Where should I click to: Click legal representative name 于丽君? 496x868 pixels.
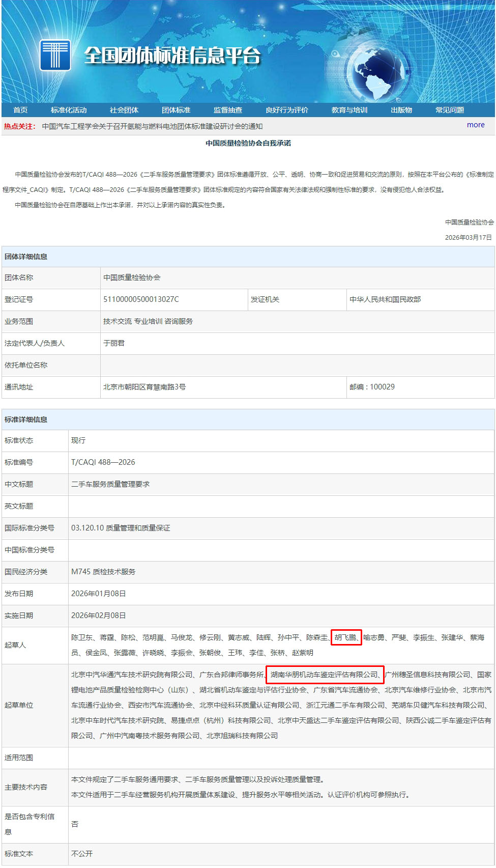tap(114, 343)
